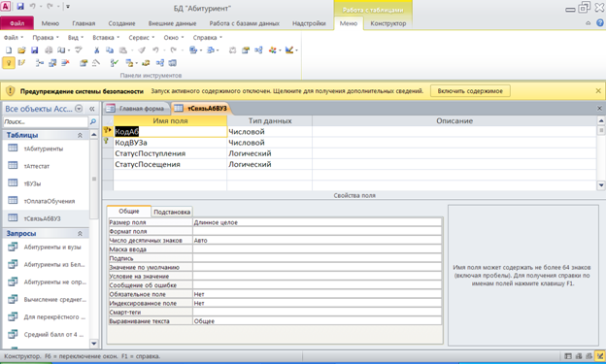Click the Copy icon in the toolbar

pyautogui.click(x=110, y=50)
